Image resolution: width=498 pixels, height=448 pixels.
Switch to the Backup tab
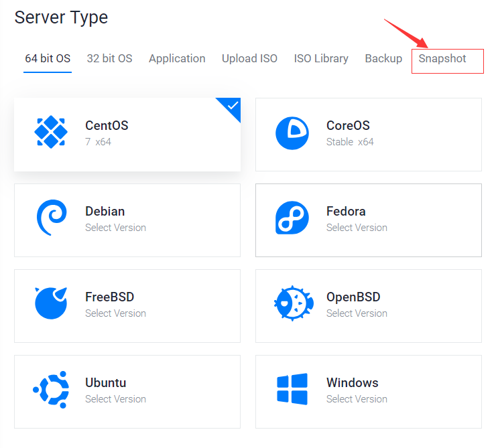point(383,59)
